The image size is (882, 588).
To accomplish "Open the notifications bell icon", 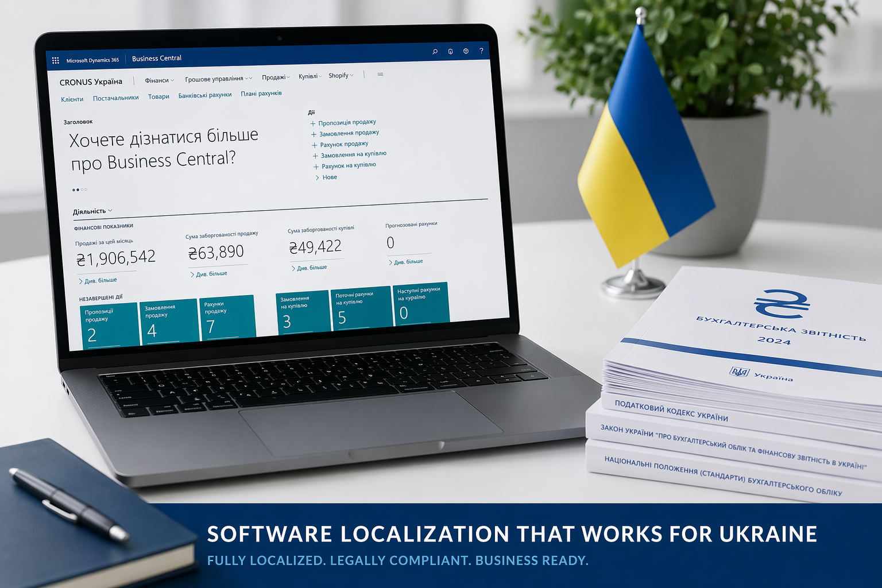I will [450, 51].
